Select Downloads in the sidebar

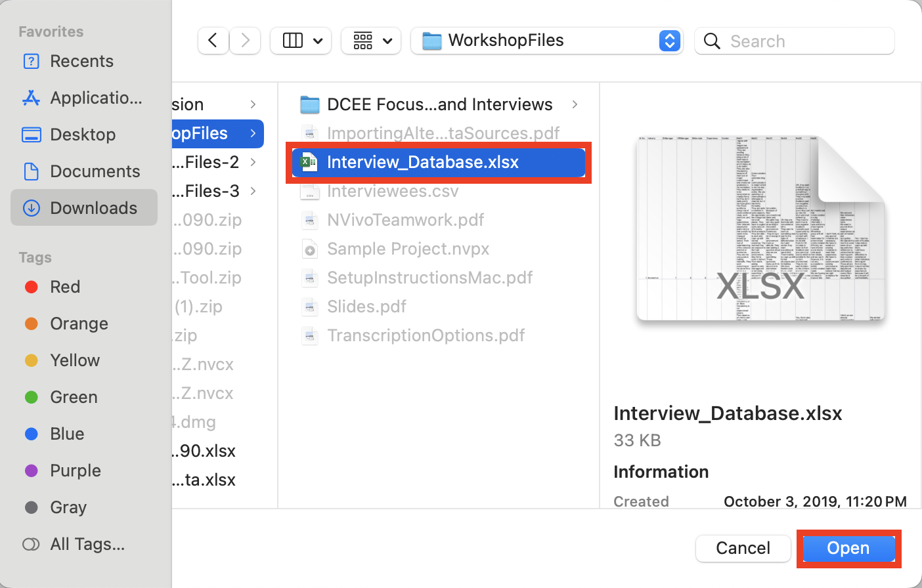coord(84,208)
